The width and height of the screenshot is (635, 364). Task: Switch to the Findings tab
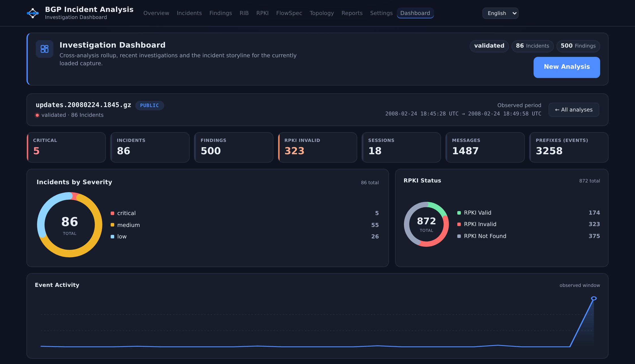coord(221,13)
